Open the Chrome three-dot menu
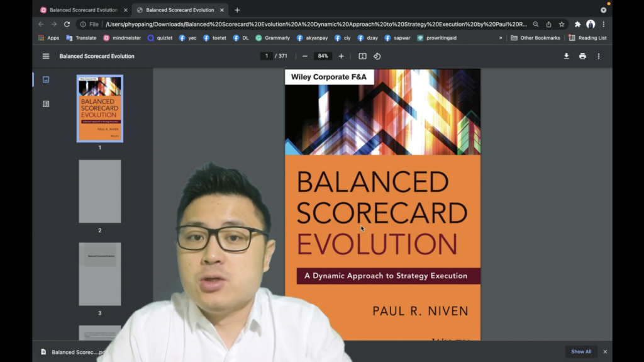The width and height of the screenshot is (644, 362). [x=603, y=25]
